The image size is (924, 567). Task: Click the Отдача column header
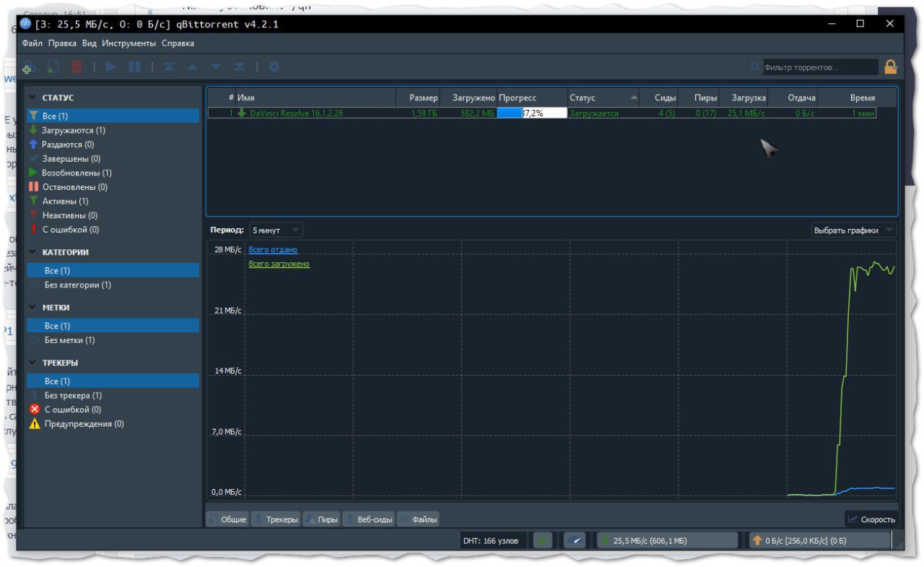(793, 98)
